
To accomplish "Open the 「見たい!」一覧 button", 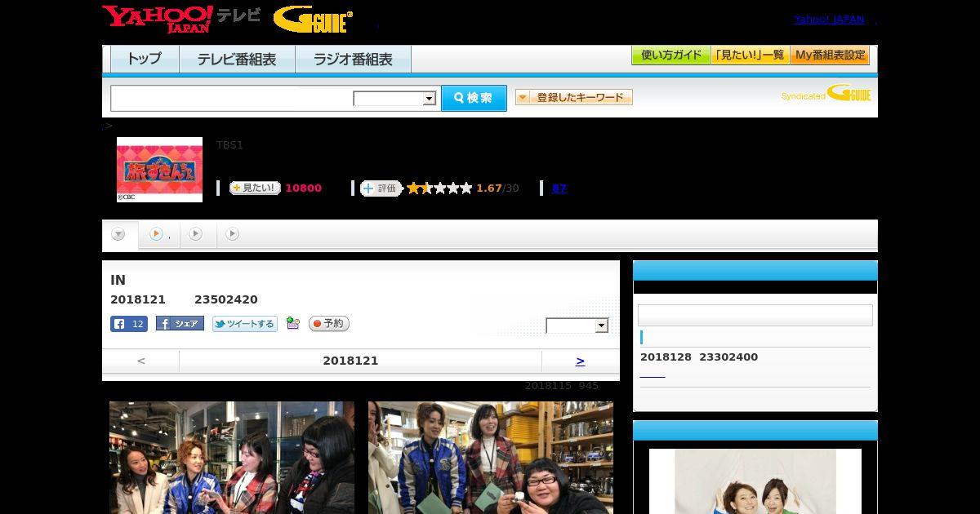I will pos(751,55).
